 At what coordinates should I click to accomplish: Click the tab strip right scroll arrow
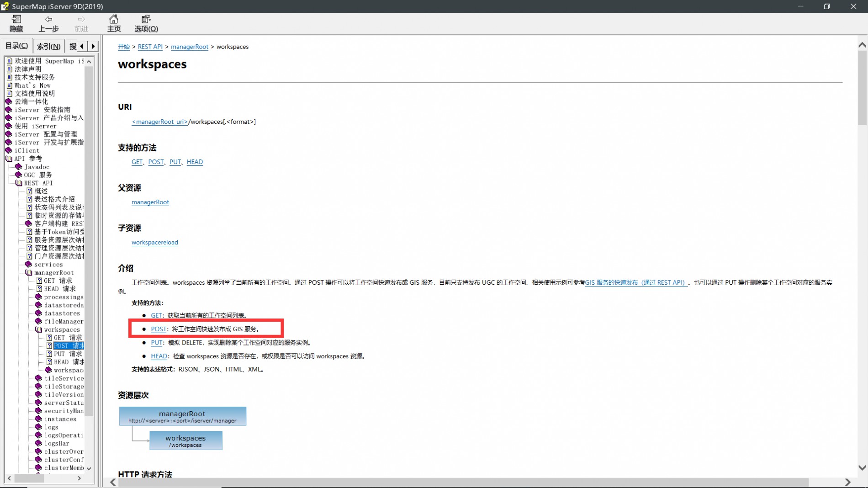click(x=93, y=46)
